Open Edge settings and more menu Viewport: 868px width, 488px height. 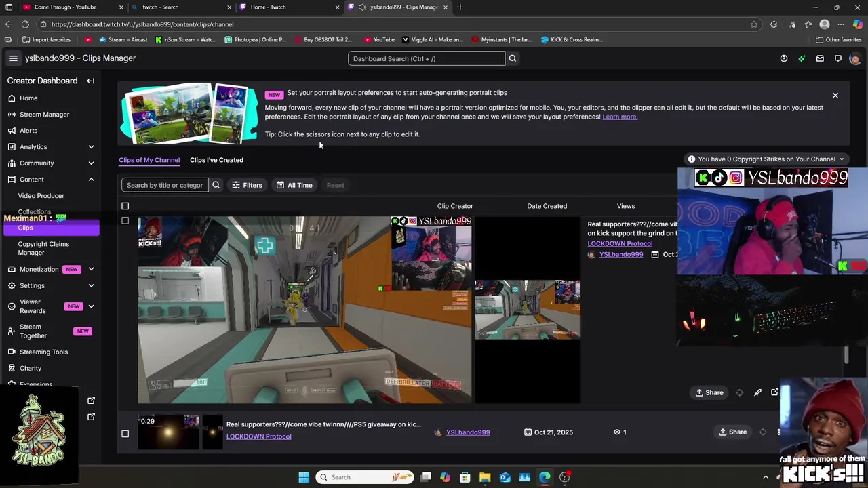(841, 24)
